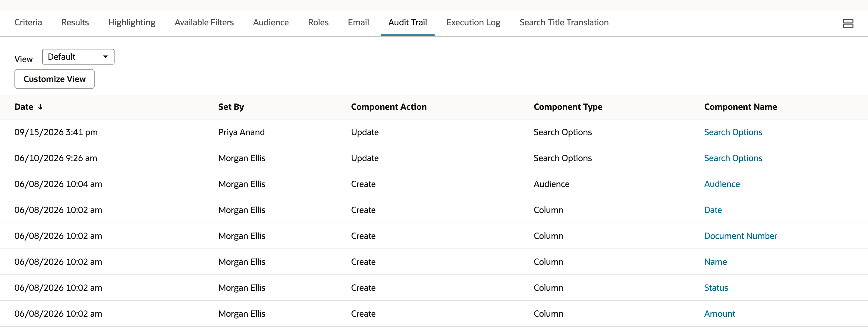Open the Date component name link
Screen dimensions: 868x336
coord(713,210)
